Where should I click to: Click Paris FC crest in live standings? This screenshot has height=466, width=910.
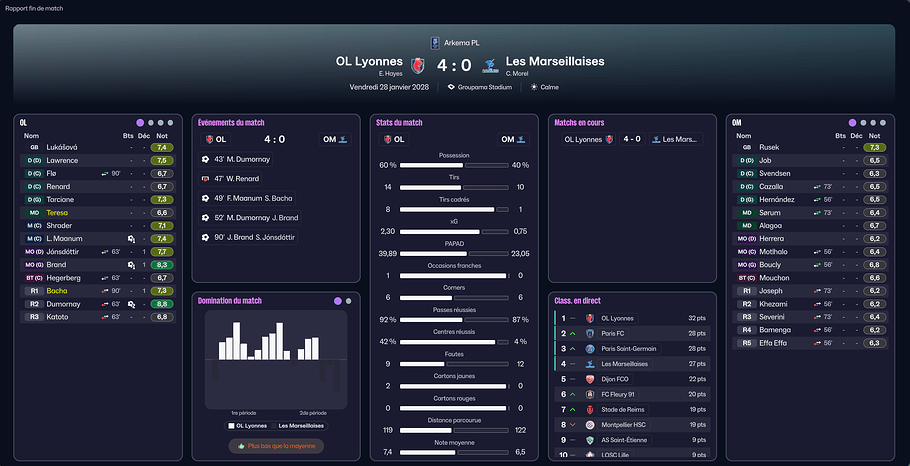tap(590, 333)
